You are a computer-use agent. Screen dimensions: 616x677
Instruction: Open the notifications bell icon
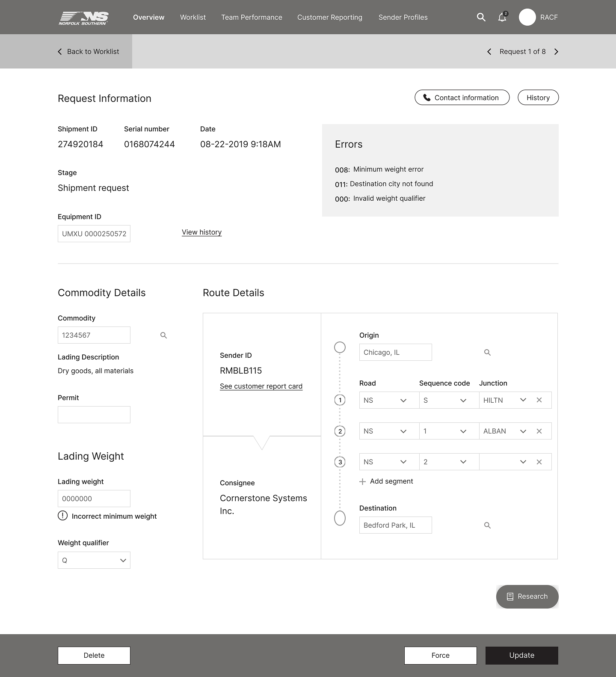coord(503,17)
